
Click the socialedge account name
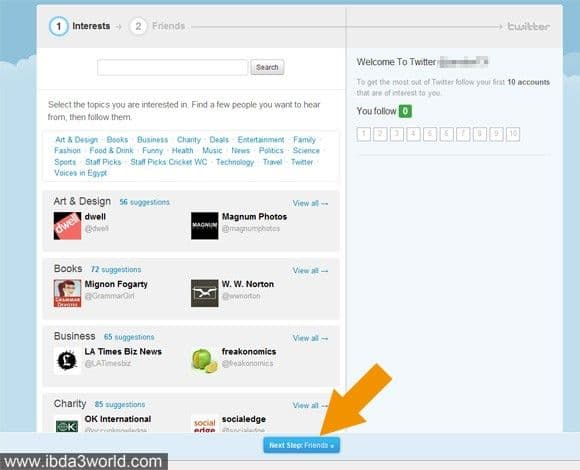pyautogui.click(x=243, y=419)
